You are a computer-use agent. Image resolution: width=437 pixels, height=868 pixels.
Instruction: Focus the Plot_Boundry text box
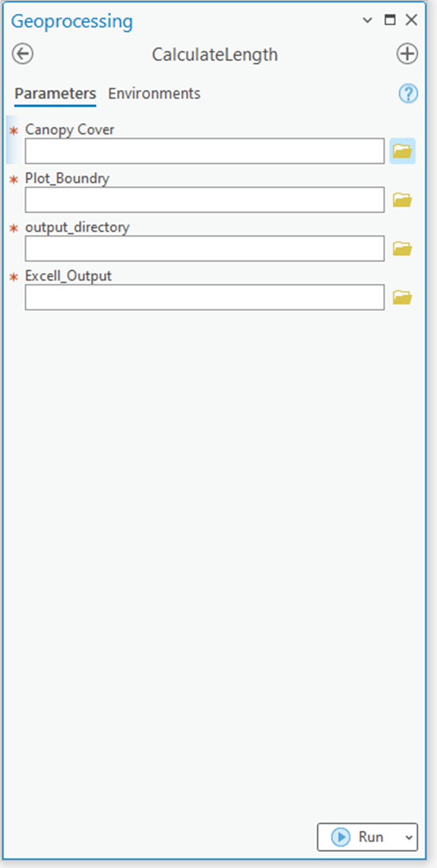coord(204,200)
